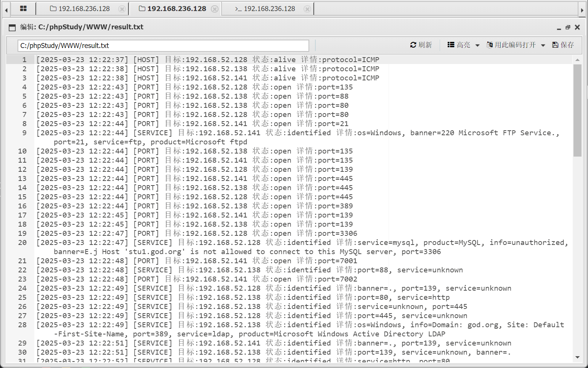Click the 刷新 refresh button

point(421,45)
